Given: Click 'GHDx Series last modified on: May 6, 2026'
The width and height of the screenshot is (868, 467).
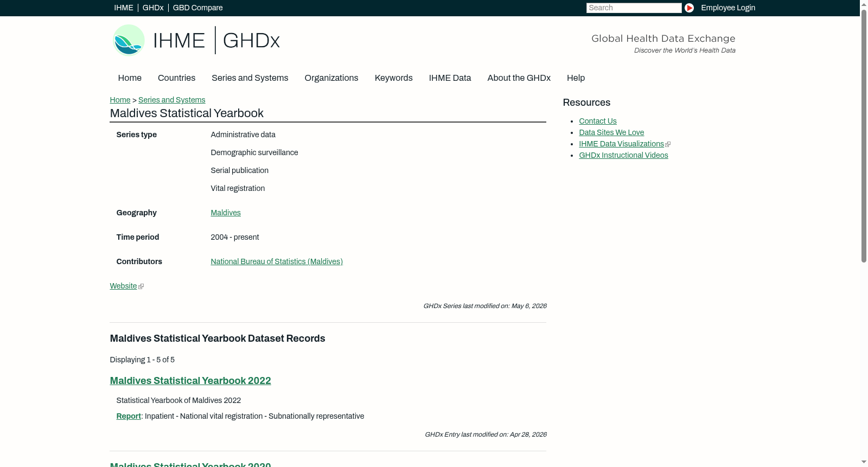Looking at the screenshot, I should [x=485, y=306].
